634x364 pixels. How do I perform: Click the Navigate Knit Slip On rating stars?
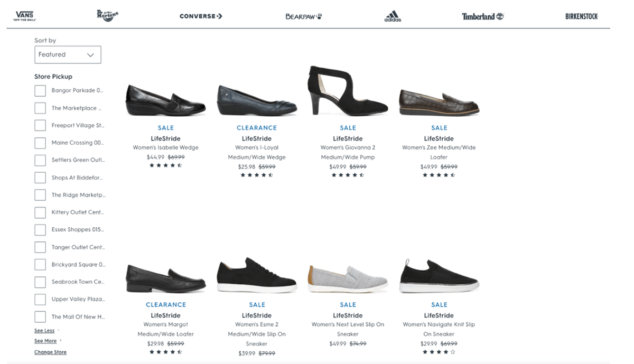(x=439, y=351)
